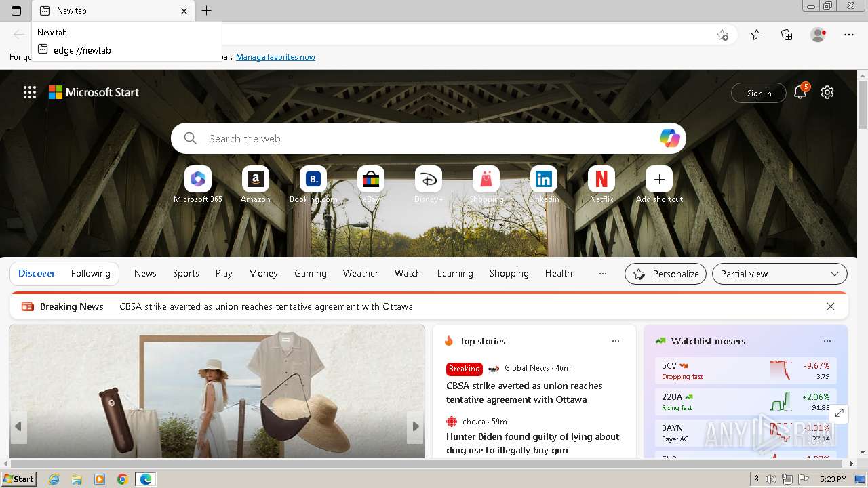Image resolution: width=868 pixels, height=488 pixels.
Task: Open the Health category
Action: click(559, 273)
